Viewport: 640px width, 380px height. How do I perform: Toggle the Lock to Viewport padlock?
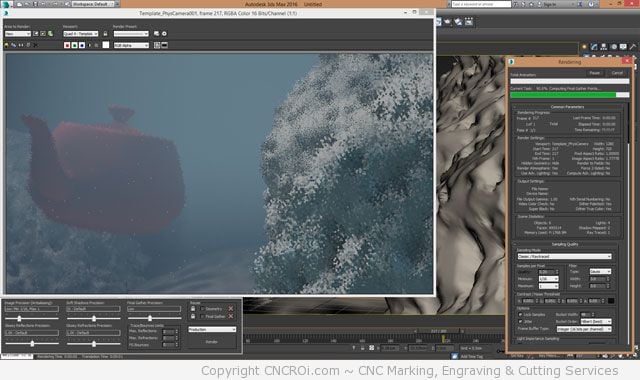(105, 34)
